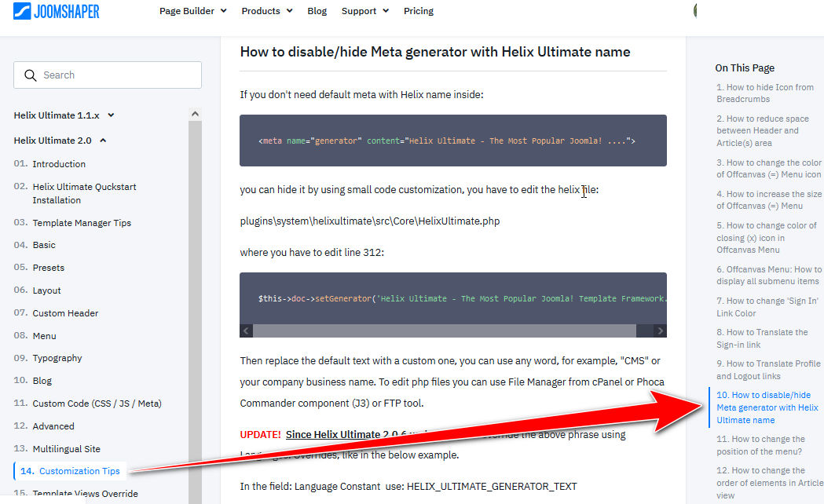Open the Pricing page

[419, 11]
